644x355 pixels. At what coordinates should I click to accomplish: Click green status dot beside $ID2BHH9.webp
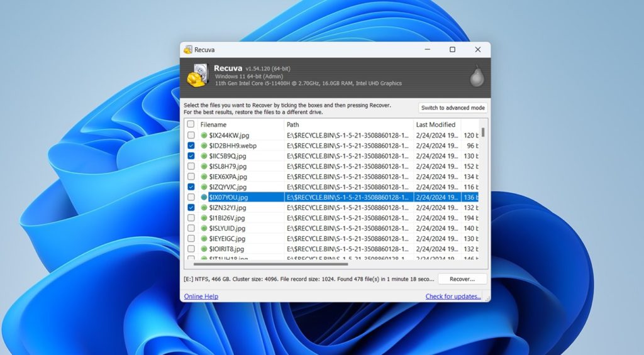pyautogui.click(x=204, y=146)
